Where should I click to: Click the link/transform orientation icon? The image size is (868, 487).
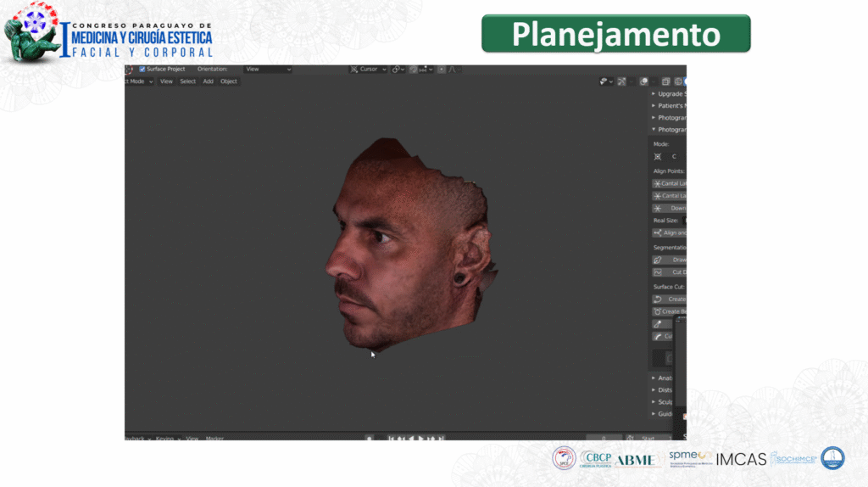pos(398,70)
